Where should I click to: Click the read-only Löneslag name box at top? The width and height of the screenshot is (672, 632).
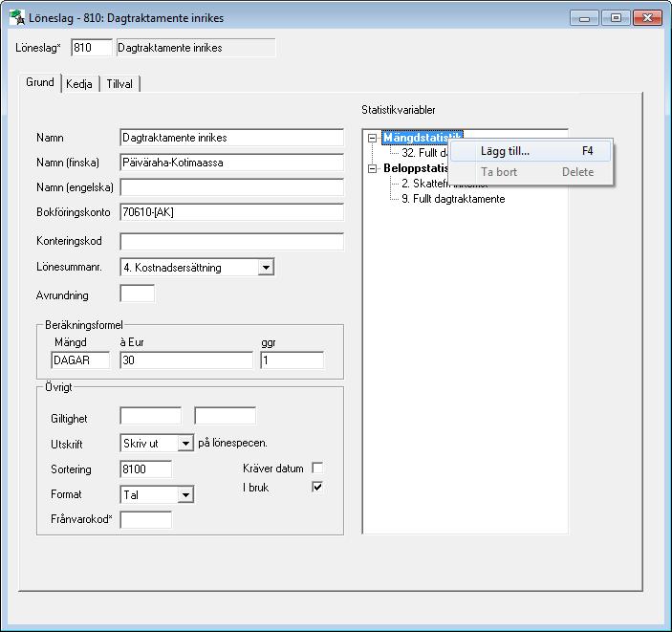pyautogui.click(x=196, y=48)
